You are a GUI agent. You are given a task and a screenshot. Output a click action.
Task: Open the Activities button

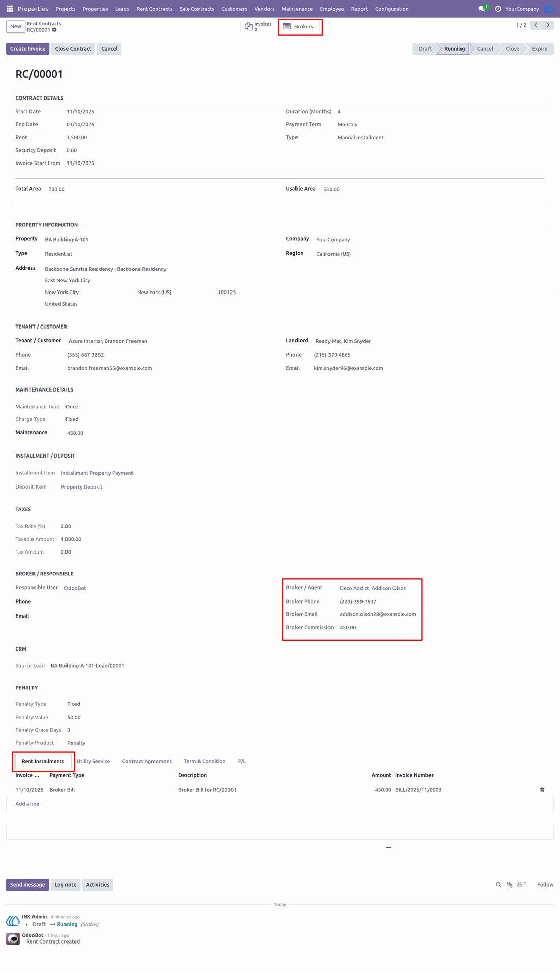[x=97, y=885]
